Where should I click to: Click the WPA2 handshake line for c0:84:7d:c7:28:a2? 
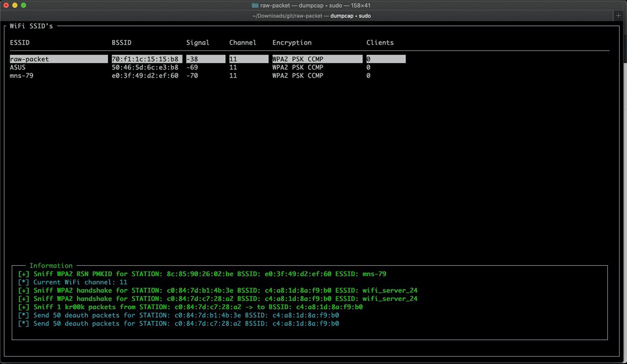(x=217, y=299)
